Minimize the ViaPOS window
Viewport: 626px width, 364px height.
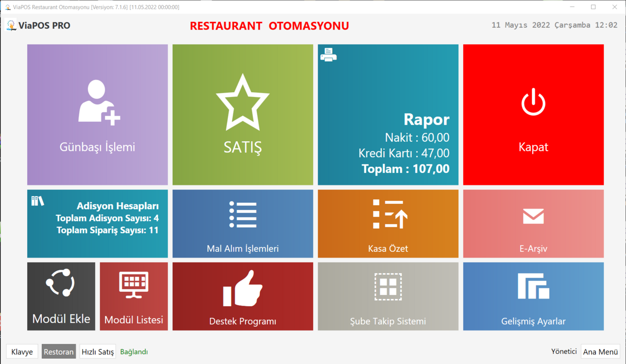point(572,7)
